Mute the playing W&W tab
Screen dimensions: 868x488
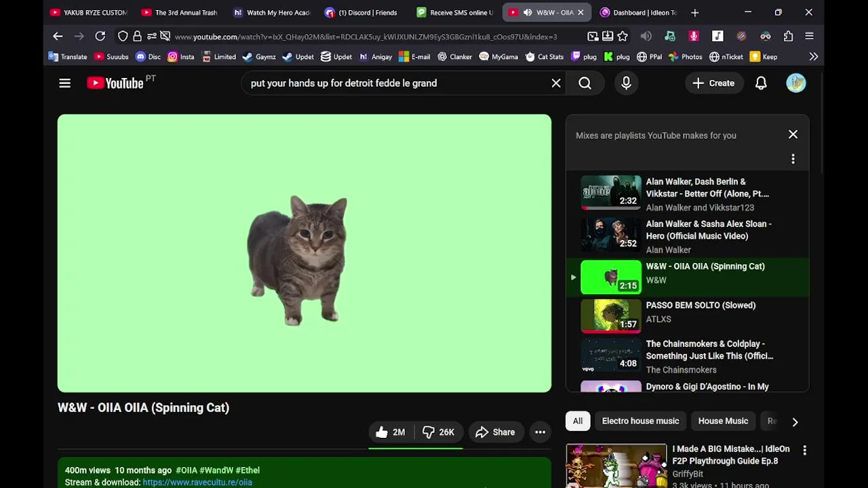point(527,12)
